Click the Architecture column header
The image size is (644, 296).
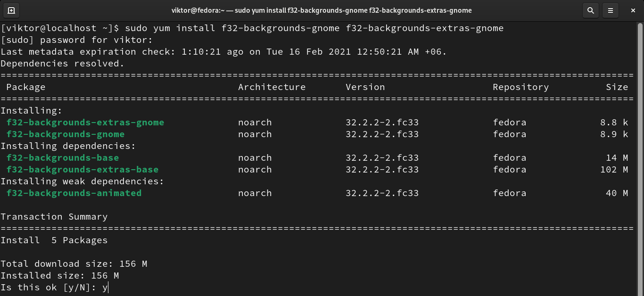[272, 87]
